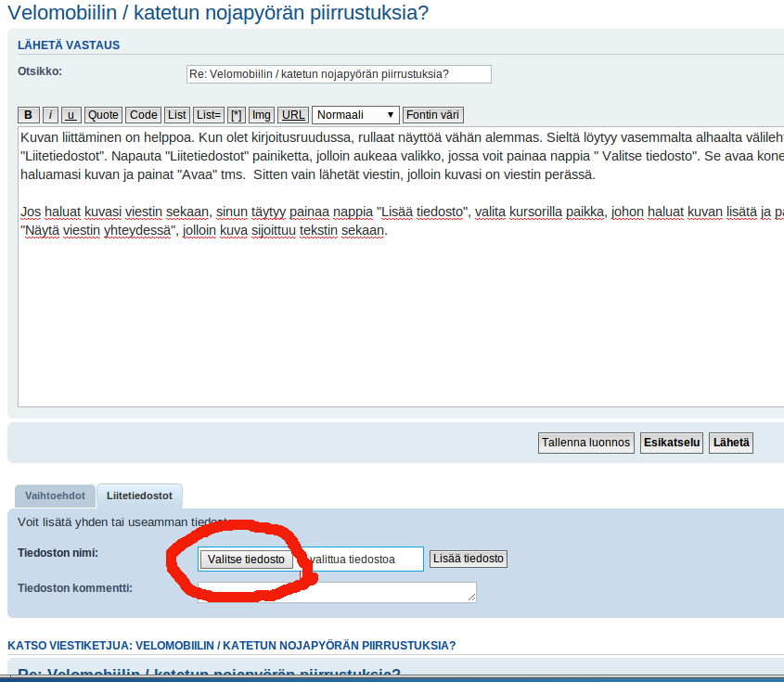The width and height of the screenshot is (784, 682).
Task: Insert a list item [*] tag
Action: pyautogui.click(x=237, y=115)
